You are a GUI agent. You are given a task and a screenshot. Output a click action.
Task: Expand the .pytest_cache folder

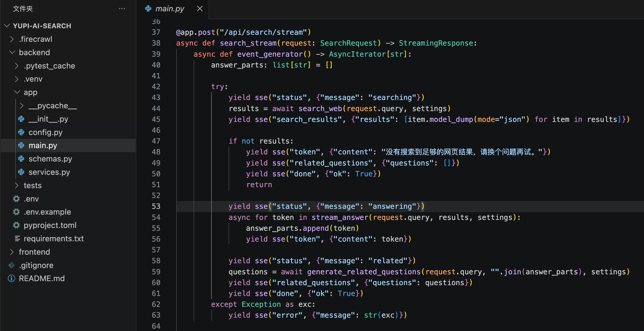pyautogui.click(x=16, y=66)
